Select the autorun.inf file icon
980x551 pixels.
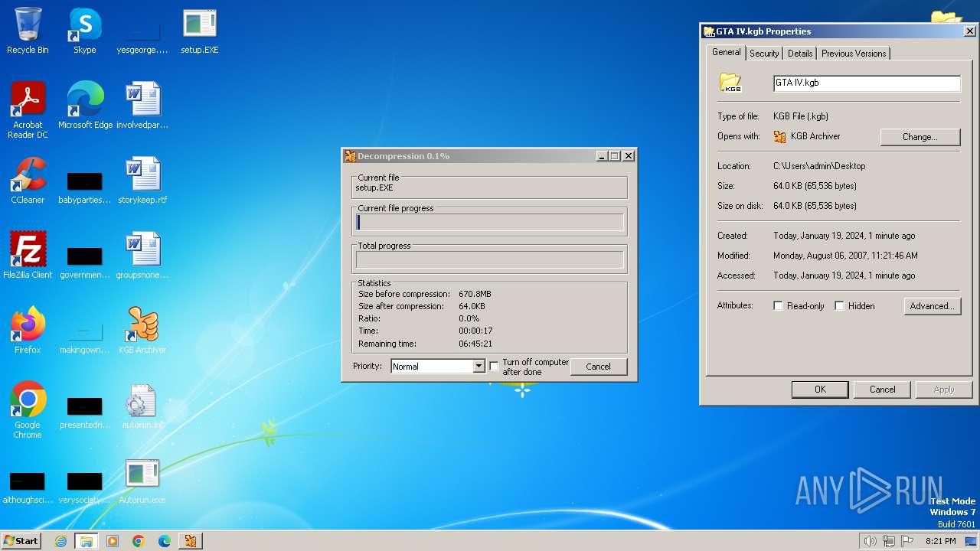pyautogui.click(x=142, y=406)
